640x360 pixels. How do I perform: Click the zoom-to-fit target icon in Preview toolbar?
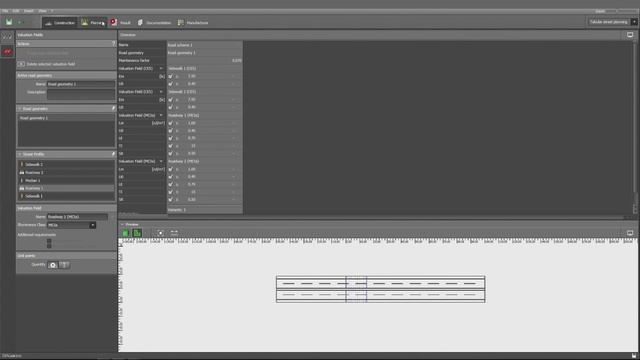[160, 233]
